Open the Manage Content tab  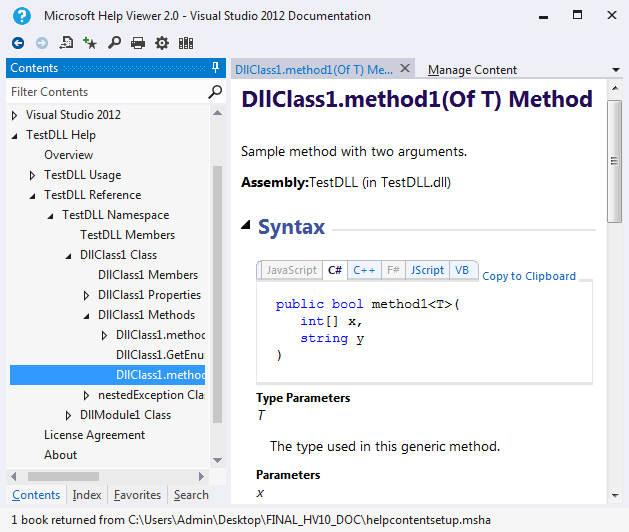tap(472, 70)
